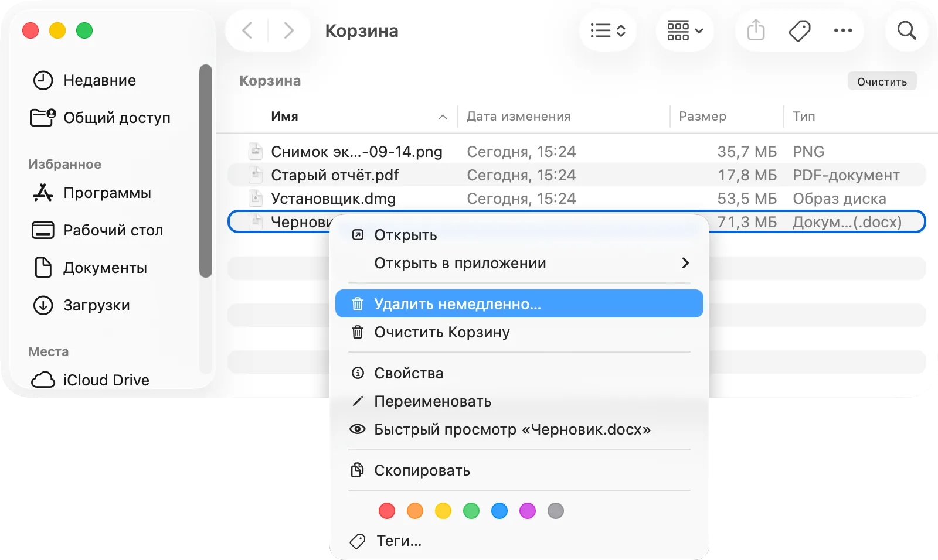Click the Очистить button
The image size is (938, 560).
point(882,81)
